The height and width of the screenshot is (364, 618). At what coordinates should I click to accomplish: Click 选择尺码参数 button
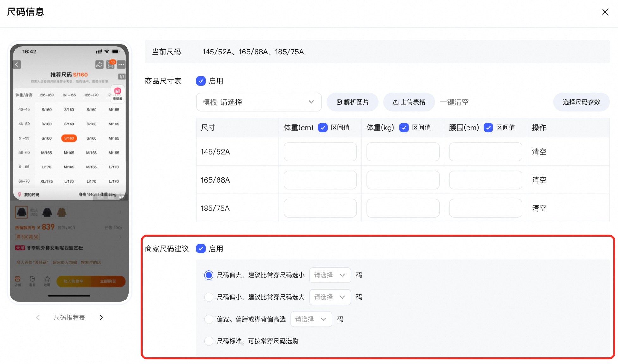pos(581,102)
